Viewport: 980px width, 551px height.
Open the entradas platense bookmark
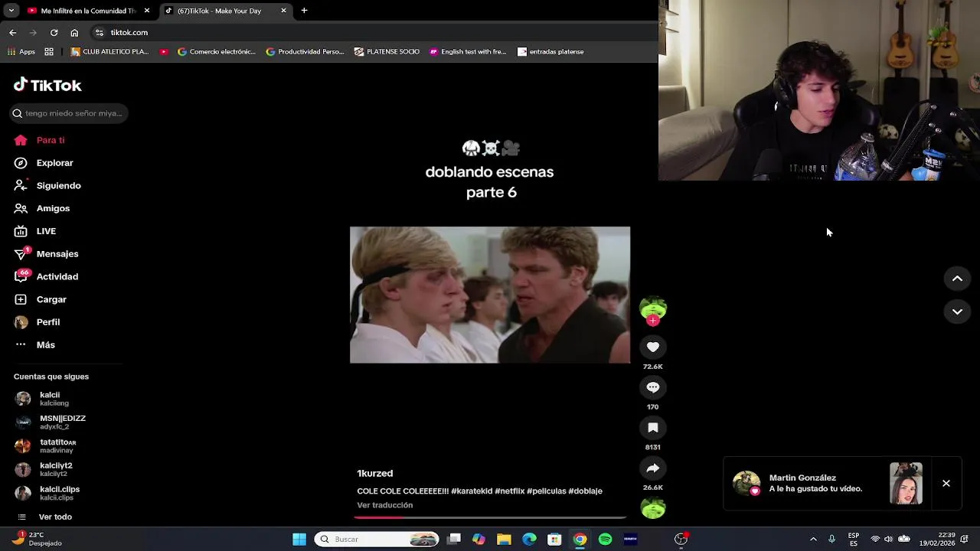[550, 52]
